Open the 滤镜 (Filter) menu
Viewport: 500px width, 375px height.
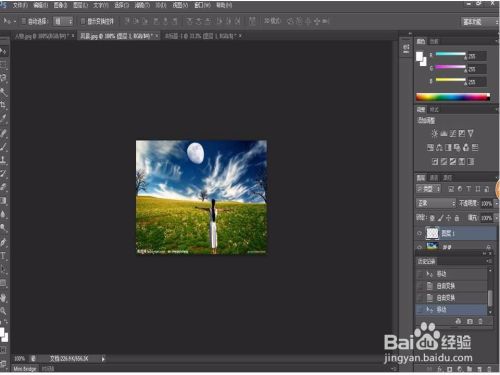[142, 5]
